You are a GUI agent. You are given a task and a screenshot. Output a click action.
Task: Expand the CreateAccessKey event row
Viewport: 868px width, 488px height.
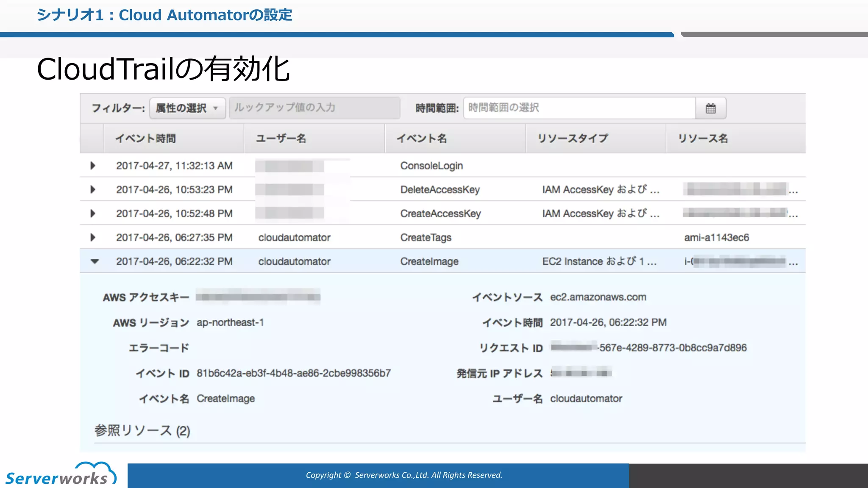pos(93,213)
